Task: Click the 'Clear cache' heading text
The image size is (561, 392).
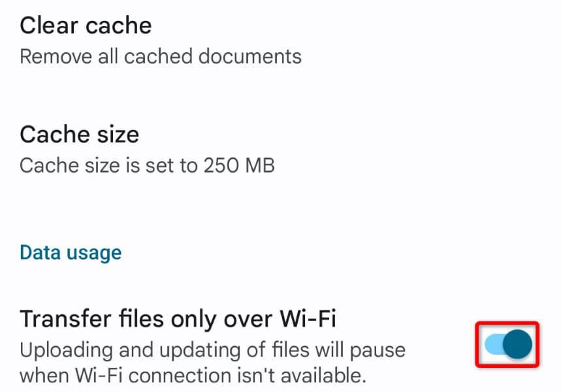Action: (x=86, y=26)
